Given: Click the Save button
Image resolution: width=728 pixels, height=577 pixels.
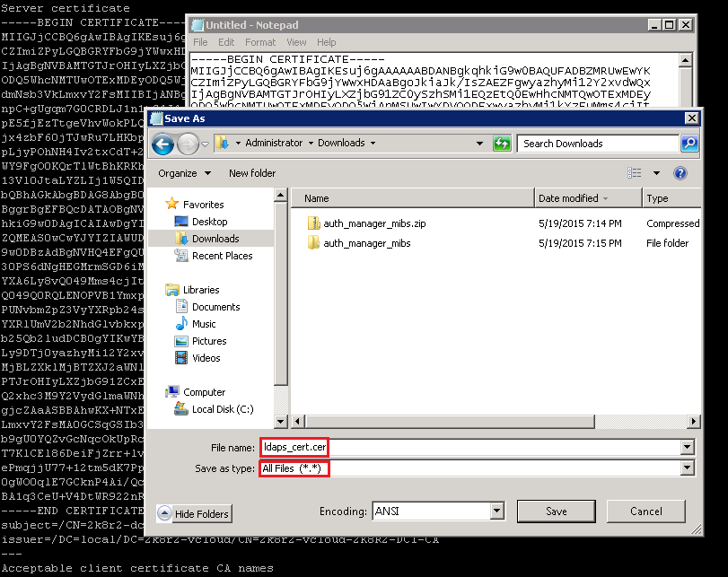Looking at the screenshot, I should click(556, 511).
